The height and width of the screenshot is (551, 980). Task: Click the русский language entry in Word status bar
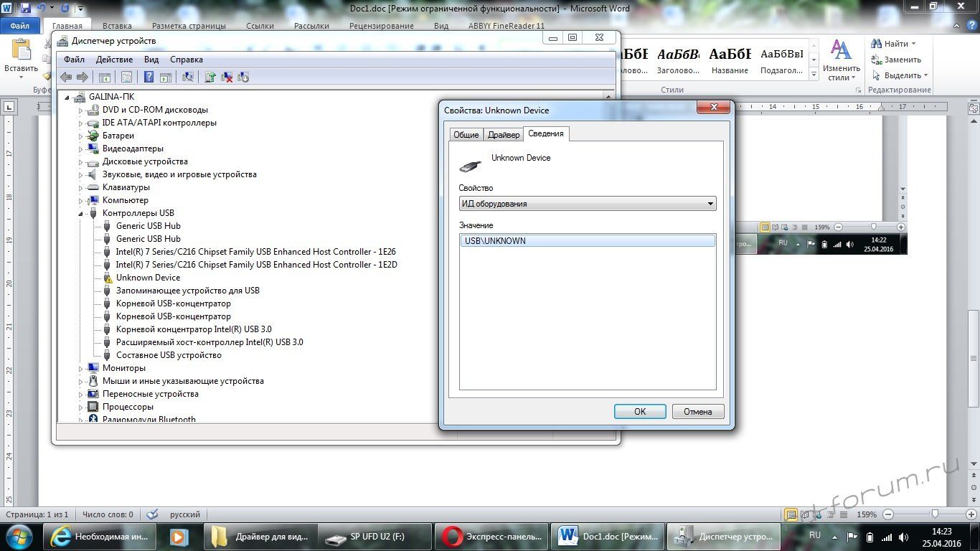click(185, 514)
